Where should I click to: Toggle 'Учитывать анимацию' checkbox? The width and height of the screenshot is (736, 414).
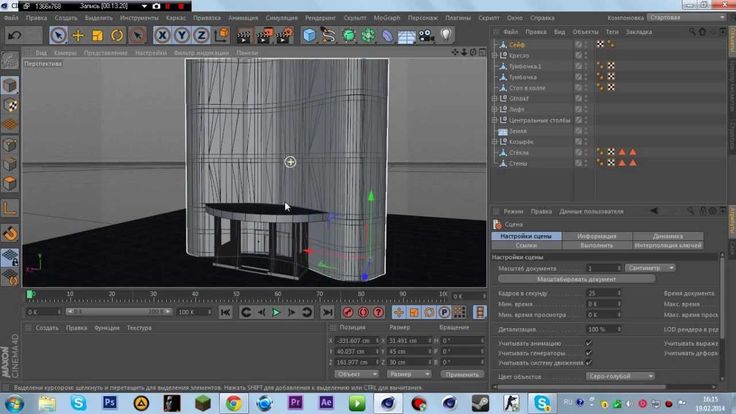pos(589,342)
